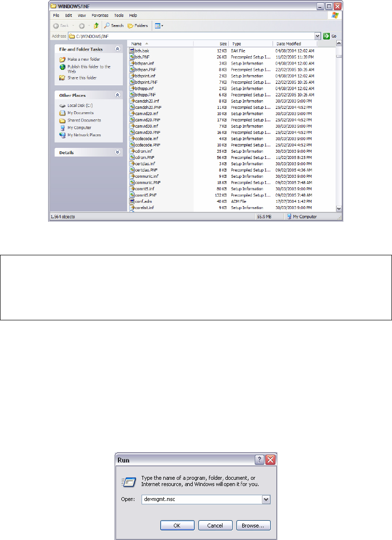
Task: Open the View menu
Action: click(x=81, y=15)
